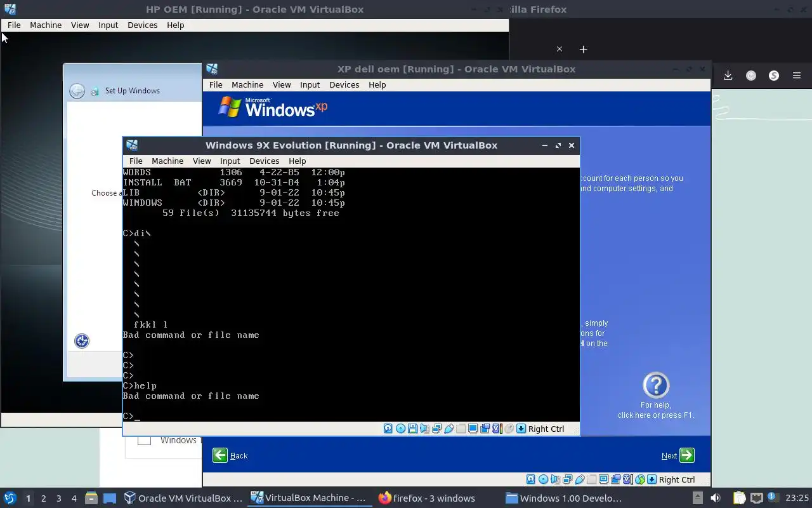Click mouse integration indicator in Windows 9X Evolution window
The height and width of the screenshot is (508, 812).
click(x=509, y=429)
